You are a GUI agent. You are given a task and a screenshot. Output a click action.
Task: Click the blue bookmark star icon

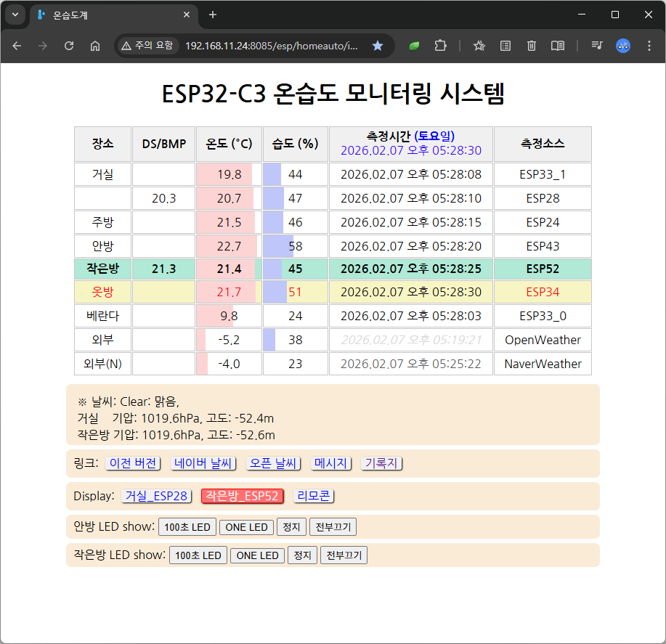[x=378, y=46]
